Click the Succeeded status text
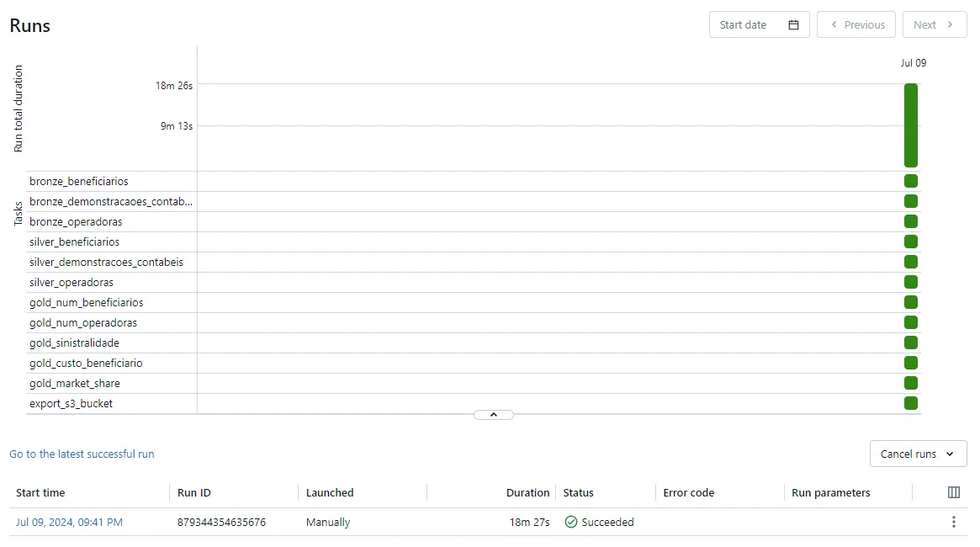The width and height of the screenshot is (980, 547). 607,522
